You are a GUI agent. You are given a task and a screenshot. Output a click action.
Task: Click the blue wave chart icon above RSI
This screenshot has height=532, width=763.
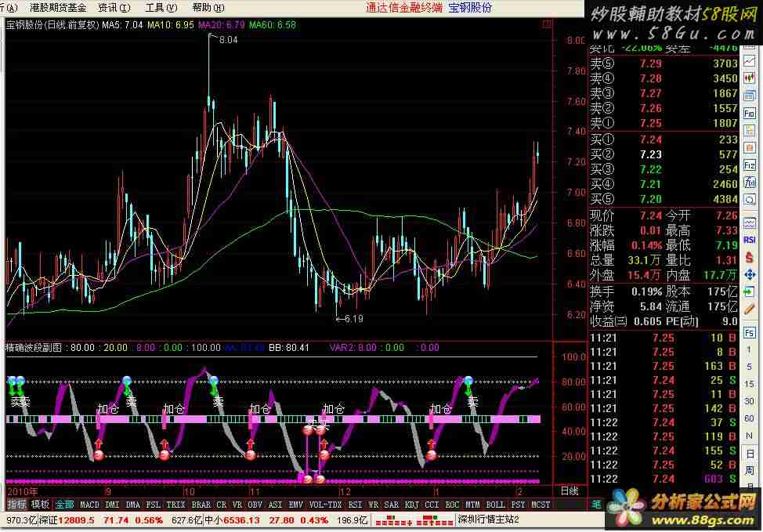pyautogui.click(x=750, y=223)
